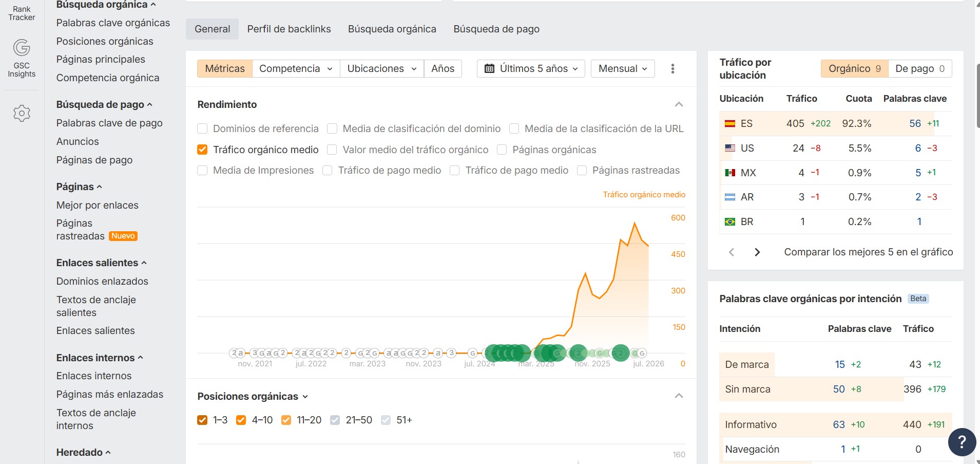This screenshot has height=464, width=980.
Task: Select Métricas view button
Action: click(x=225, y=68)
